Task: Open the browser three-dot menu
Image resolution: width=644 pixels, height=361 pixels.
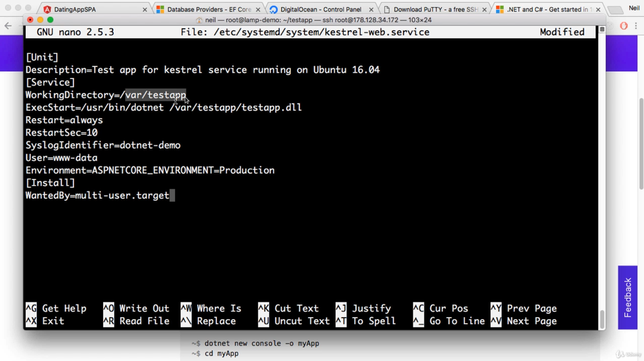Action: pyautogui.click(x=636, y=26)
